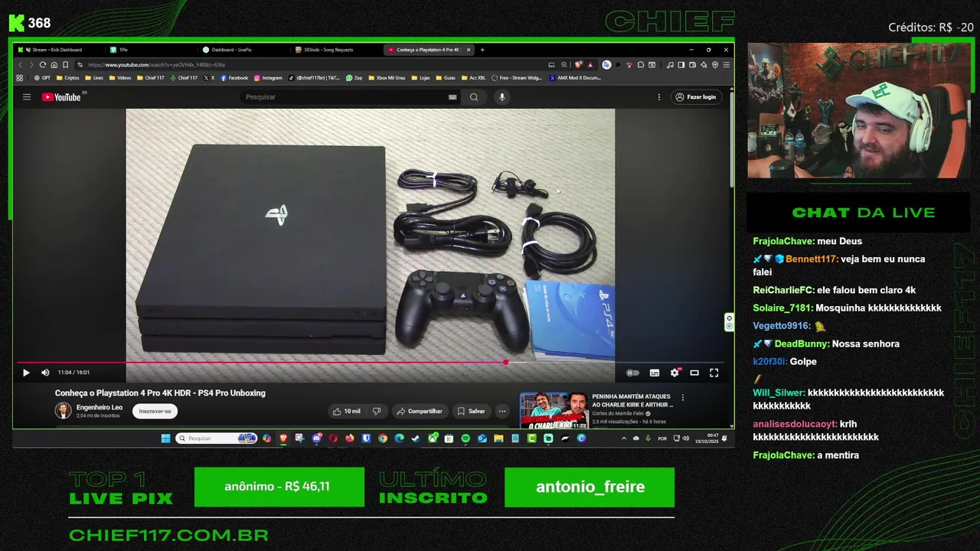Open the player settings gear
This screenshot has width=980, height=551.
click(x=675, y=373)
